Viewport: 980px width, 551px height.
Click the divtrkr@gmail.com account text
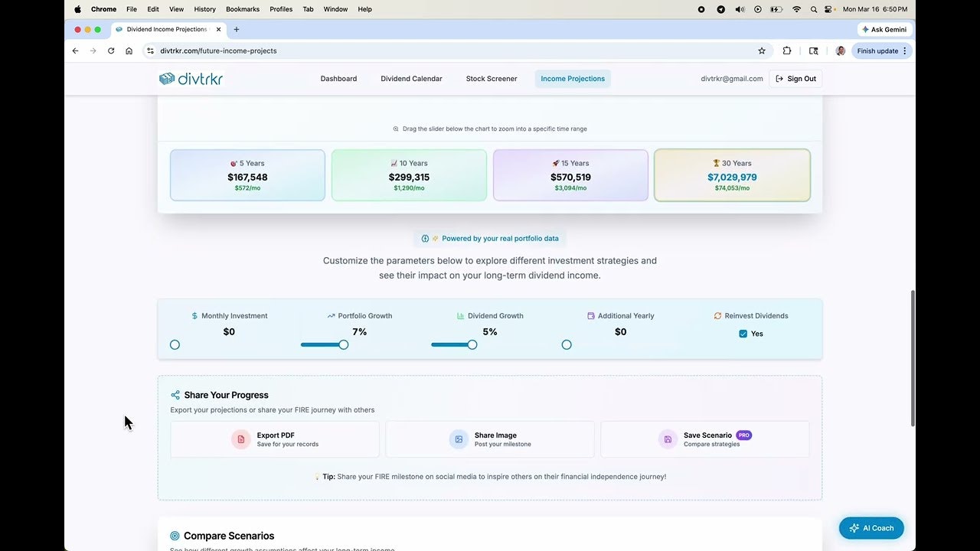(x=732, y=79)
